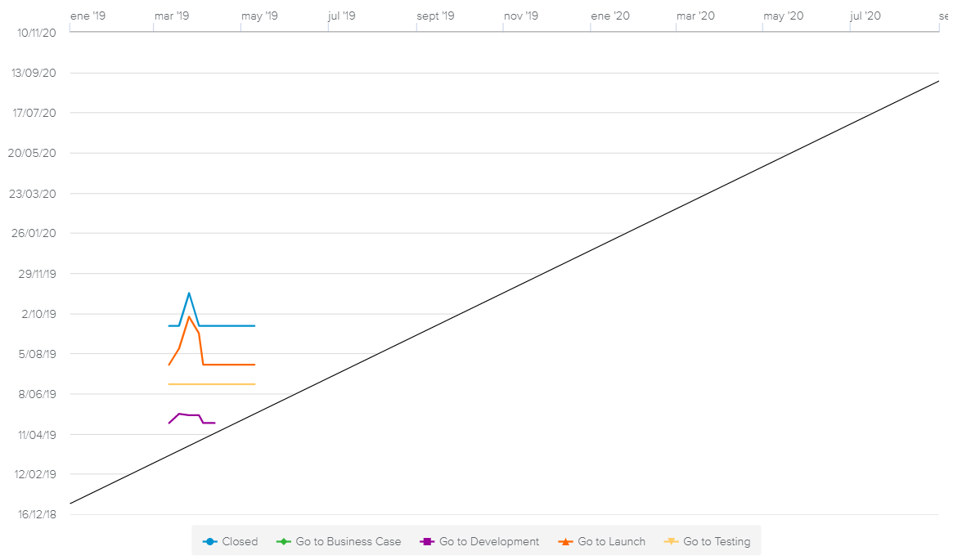Toggle Go to Development legend text
The height and width of the screenshot is (560, 953).
click(489, 541)
